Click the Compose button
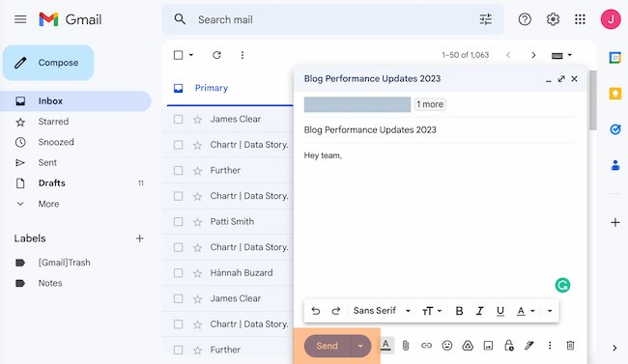 (48, 63)
